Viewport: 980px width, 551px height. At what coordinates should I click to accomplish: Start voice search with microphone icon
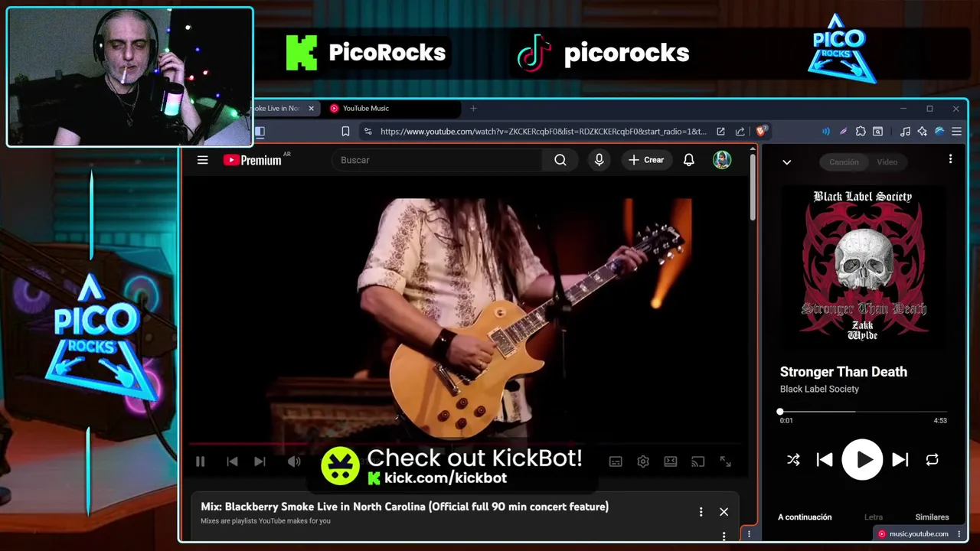point(599,160)
